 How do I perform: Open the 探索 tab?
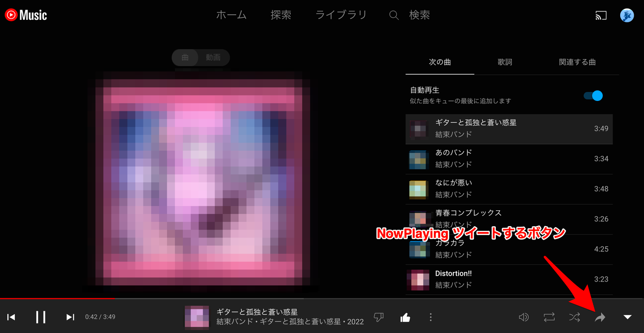point(281,15)
